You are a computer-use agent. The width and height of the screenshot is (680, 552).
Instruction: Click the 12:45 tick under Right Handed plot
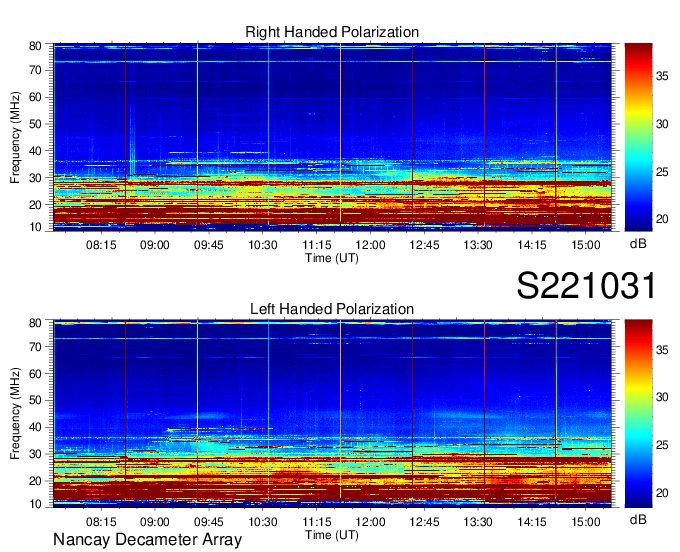point(424,245)
